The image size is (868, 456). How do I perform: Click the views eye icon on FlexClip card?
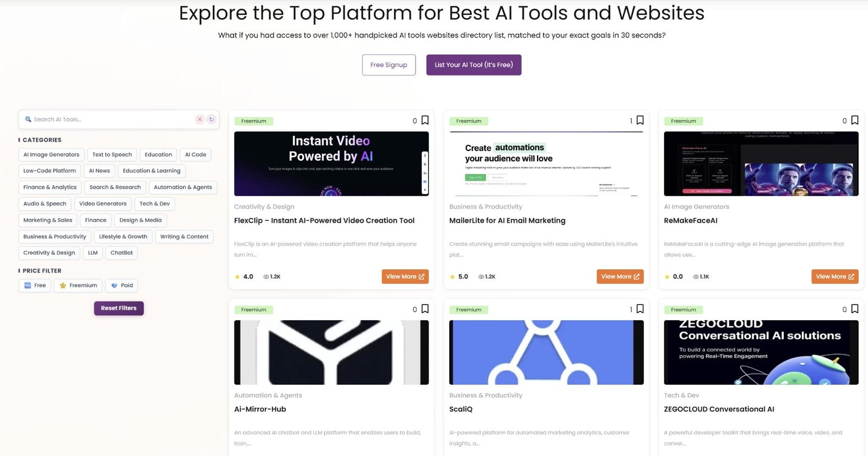[x=266, y=277]
